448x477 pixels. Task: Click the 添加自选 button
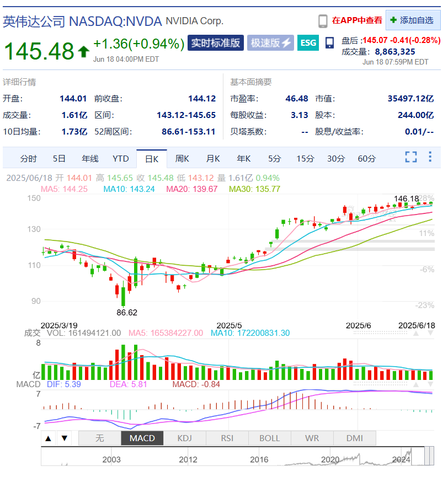(413, 20)
